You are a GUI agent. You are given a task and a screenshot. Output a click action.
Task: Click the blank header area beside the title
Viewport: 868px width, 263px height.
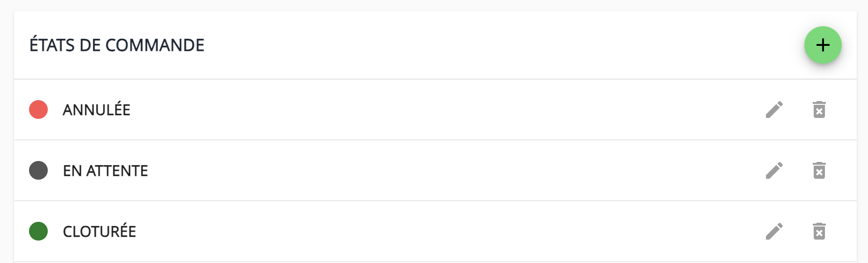pyautogui.click(x=468, y=45)
